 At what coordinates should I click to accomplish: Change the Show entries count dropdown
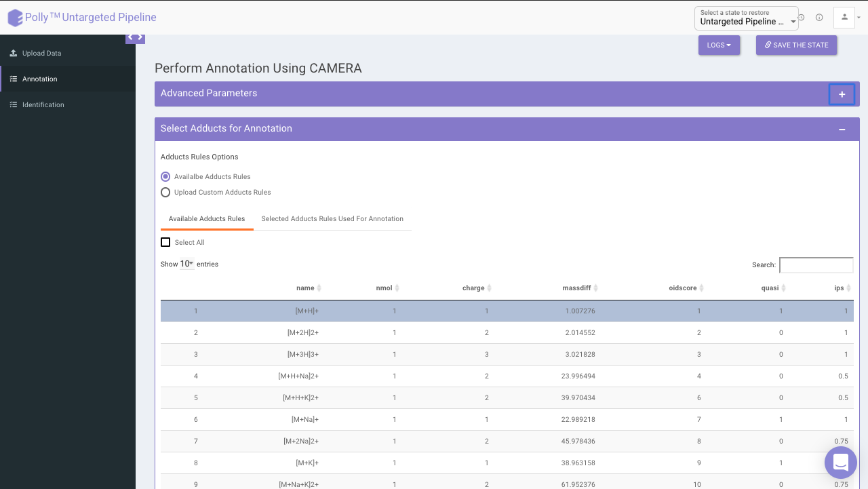pyautogui.click(x=186, y=264)
